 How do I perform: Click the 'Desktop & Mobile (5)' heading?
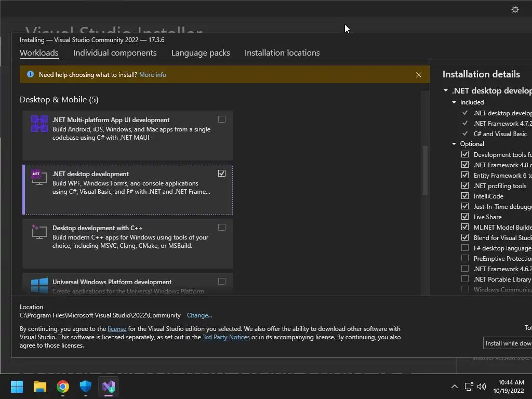click(x=59, y=99)
